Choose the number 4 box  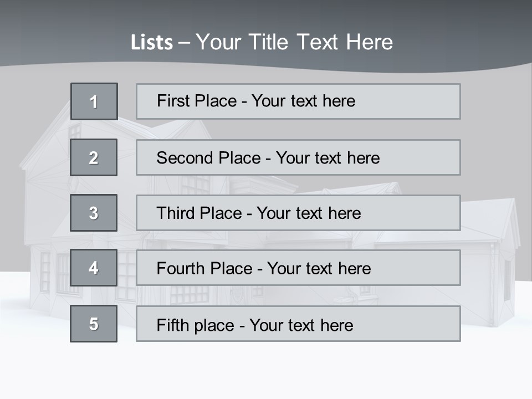pyautogui.click(x=94, y=268)
